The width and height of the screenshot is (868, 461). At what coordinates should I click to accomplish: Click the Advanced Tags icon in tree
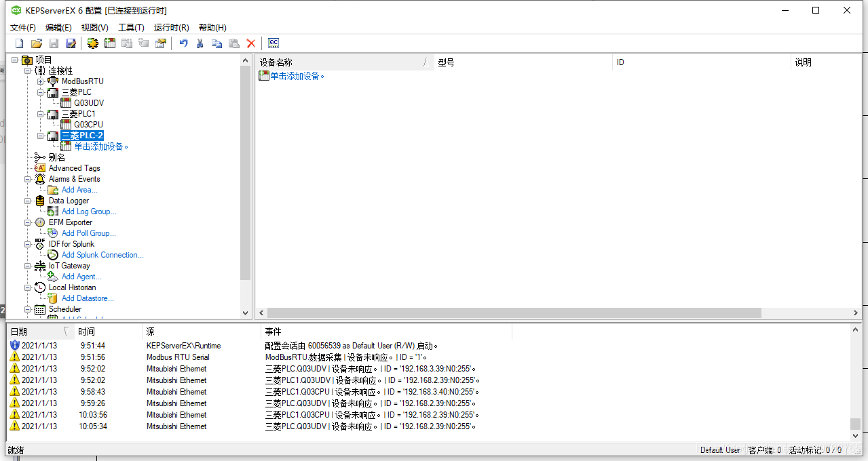40,168
